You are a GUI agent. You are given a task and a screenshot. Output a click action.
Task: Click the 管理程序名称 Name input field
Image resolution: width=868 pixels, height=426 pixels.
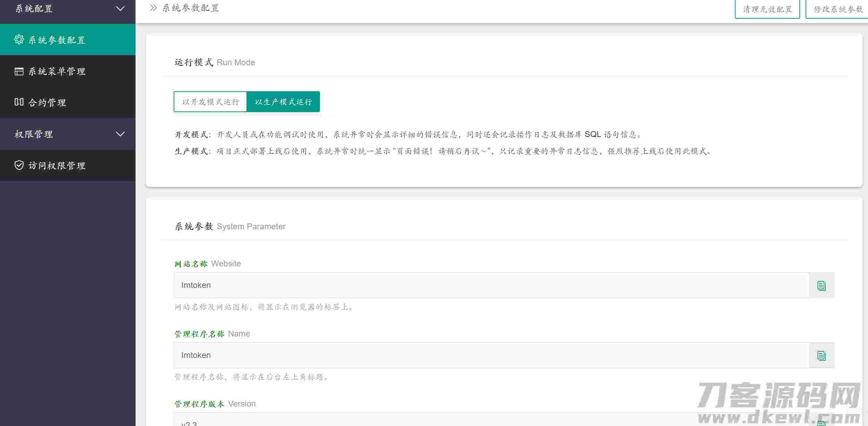[x=491, y=355]
